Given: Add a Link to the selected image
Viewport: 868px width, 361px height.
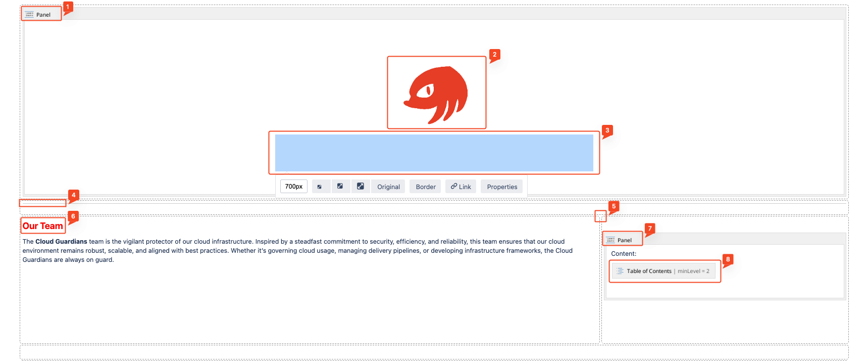Looking at the screenshot, I should [461, 187].
